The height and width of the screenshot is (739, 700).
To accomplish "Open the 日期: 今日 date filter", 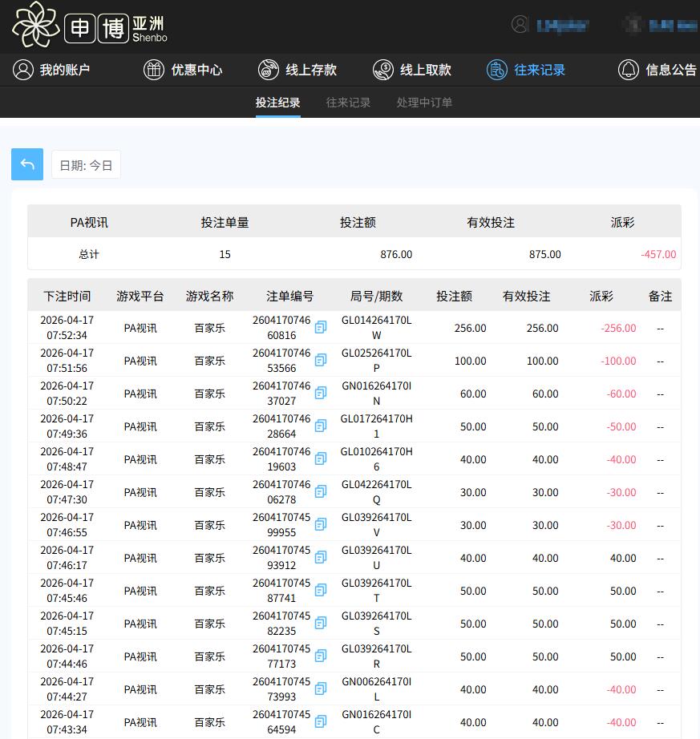I will click(86, 165).
